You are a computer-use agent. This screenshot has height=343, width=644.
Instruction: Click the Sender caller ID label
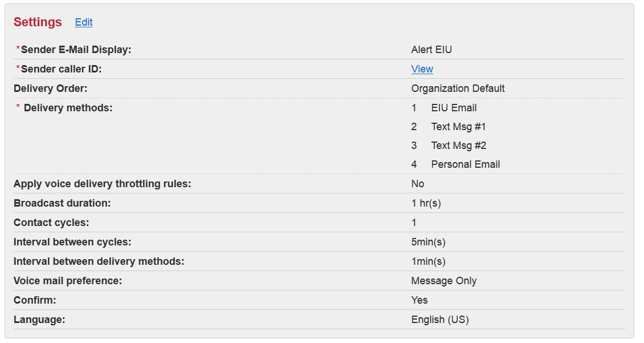click(x=61, y=69)
